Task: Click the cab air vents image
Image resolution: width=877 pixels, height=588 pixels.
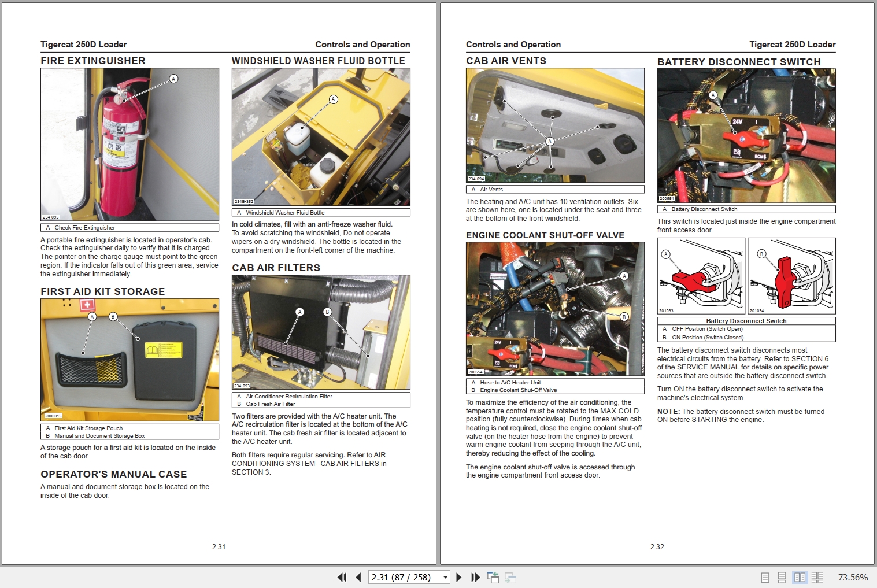Action: tap(554, 125)
